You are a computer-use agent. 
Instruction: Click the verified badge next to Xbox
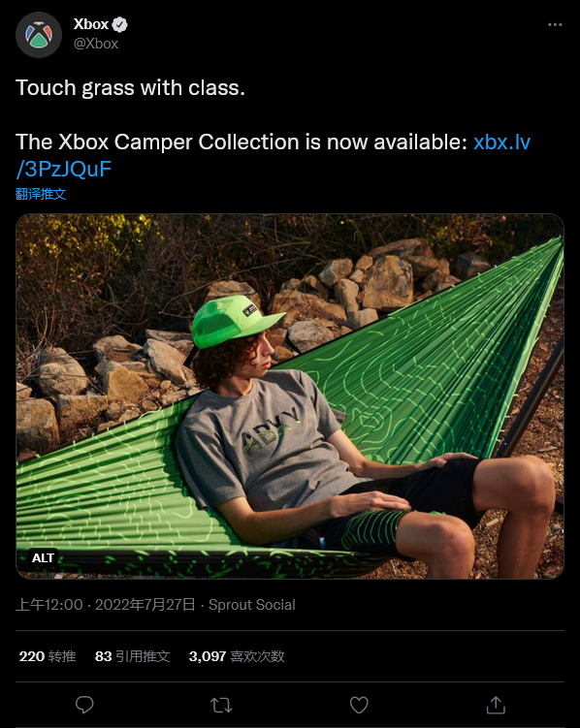[x=120, y=24]
